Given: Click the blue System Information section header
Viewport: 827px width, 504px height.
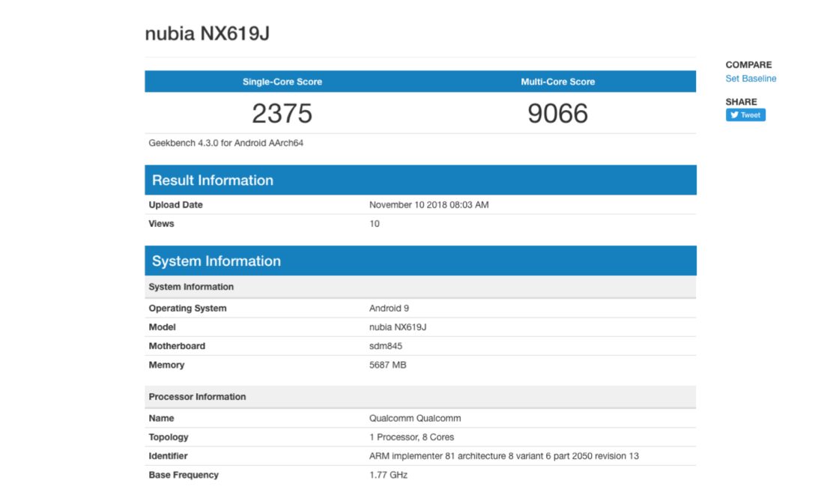Looking at the screenshot, I should tap(216, 261).
